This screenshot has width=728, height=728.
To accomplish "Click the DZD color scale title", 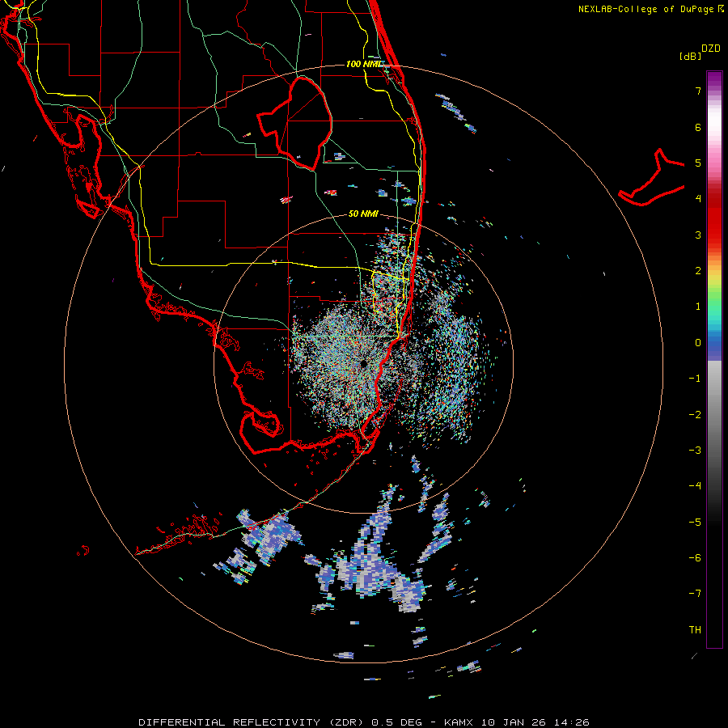I will click(x=711, y=49).
